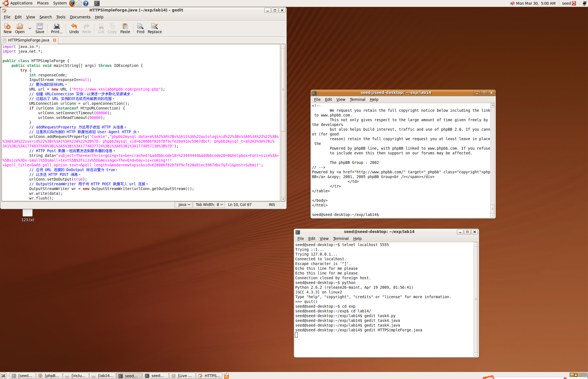Expand the Open recent files arrow
588x379 pixels.
pos(30,28)
